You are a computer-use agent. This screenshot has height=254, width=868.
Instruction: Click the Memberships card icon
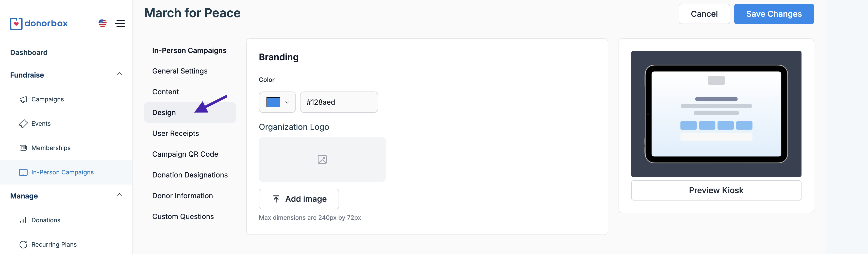[23, 148]
